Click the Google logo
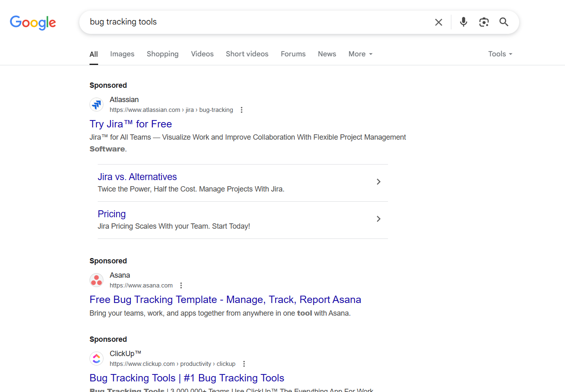 point(33,22)
